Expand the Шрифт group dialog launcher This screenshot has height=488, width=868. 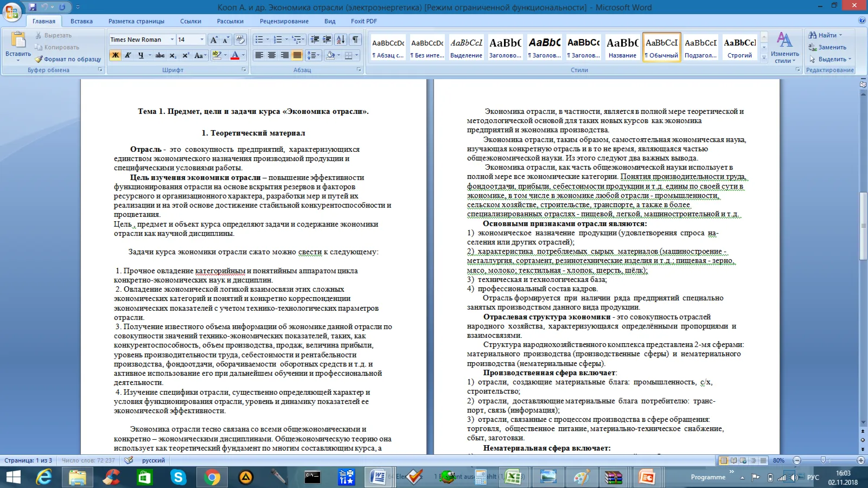pos(244,70)
